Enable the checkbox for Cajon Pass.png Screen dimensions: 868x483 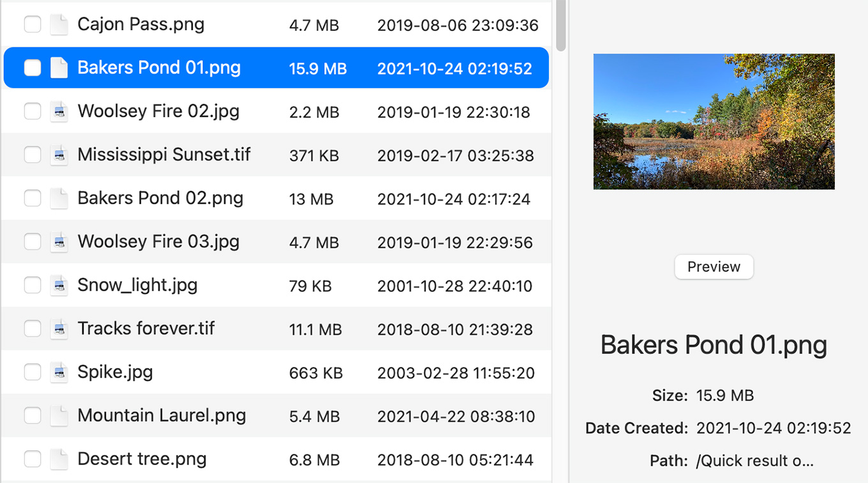click(x=33, y=25)
